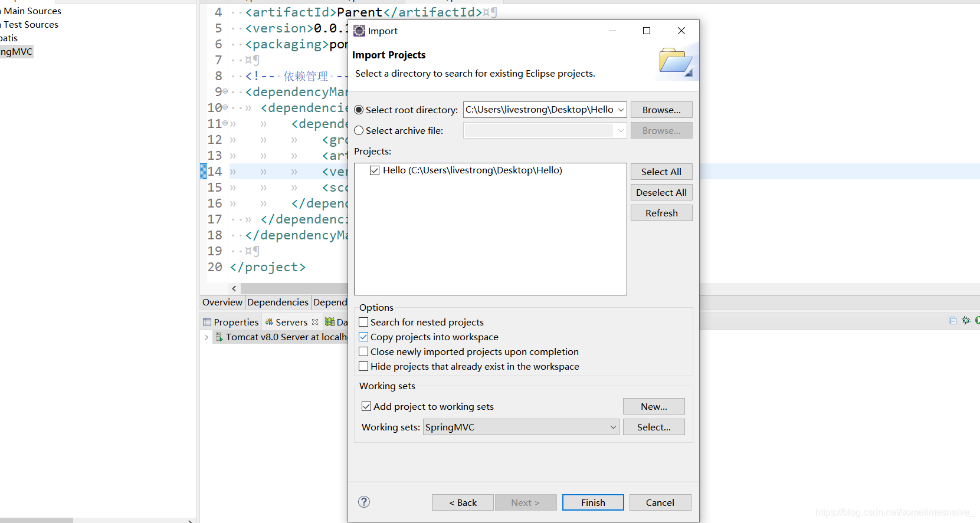Click the explorer horizontal scrollbar thumb
980x523 pixels.
point(37,520)
